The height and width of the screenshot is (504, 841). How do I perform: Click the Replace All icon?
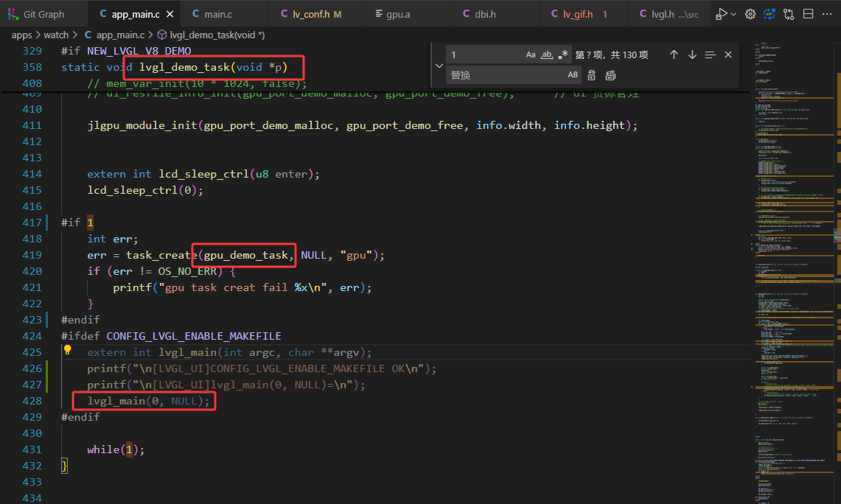(x=610, y=75)
